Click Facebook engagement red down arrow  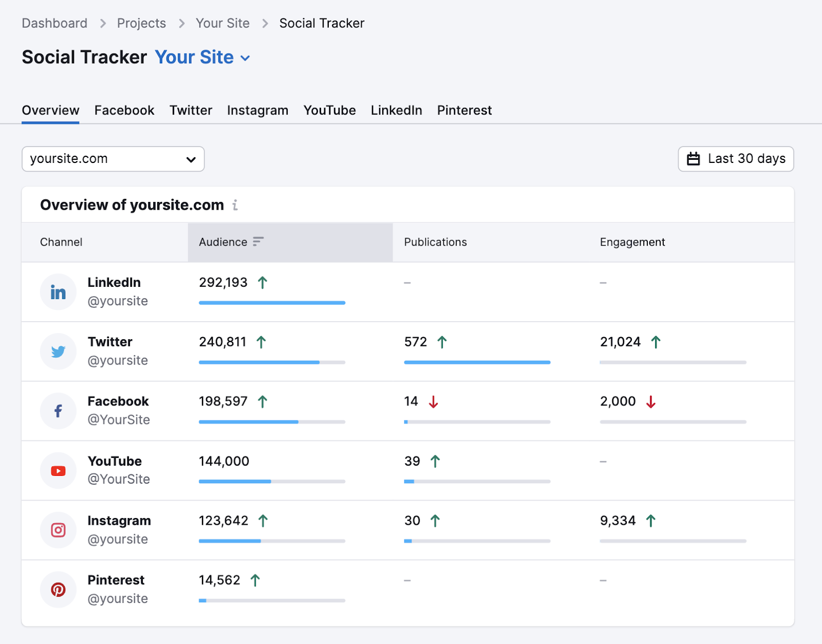tap(651, 401)
